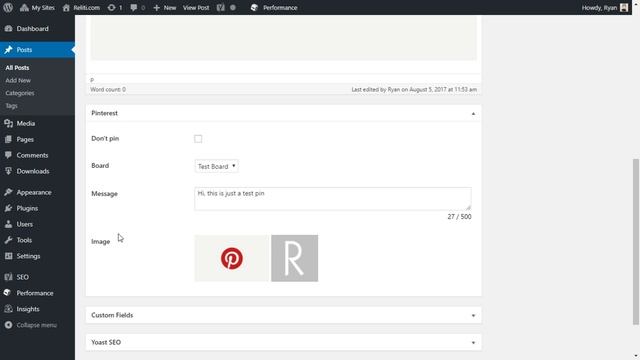Click the Yoast SEO panel title

tap(106, 342)
